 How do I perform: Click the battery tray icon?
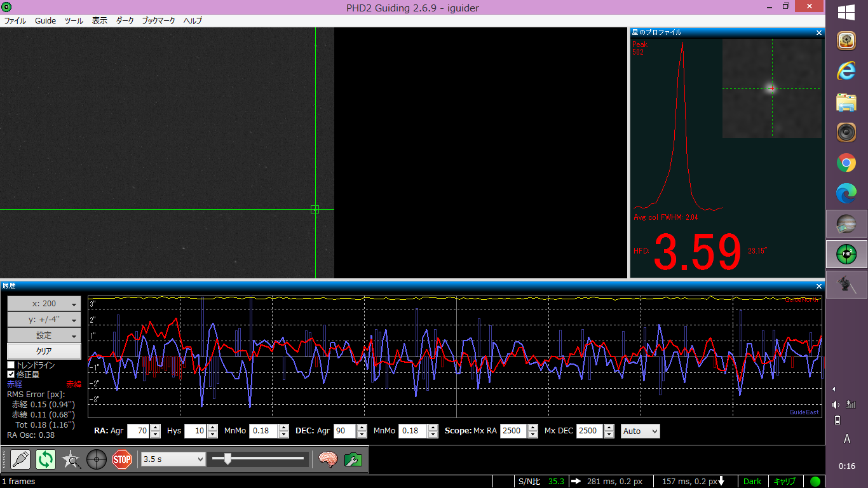(x=837, y=420)
